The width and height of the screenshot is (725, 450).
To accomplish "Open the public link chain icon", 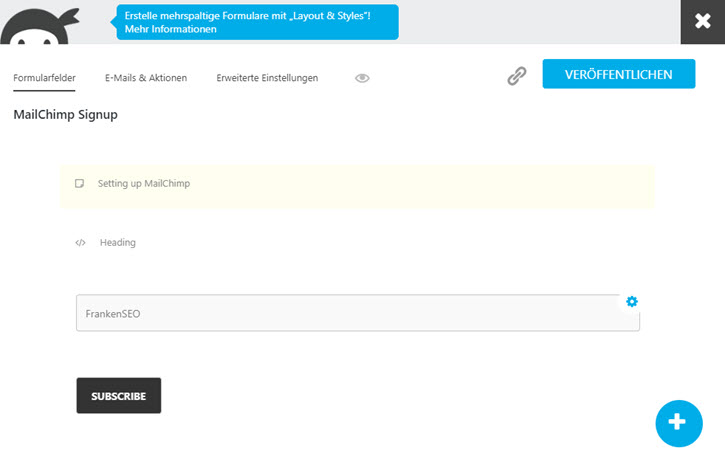I will pyautogui.click(x=516, y=76).
